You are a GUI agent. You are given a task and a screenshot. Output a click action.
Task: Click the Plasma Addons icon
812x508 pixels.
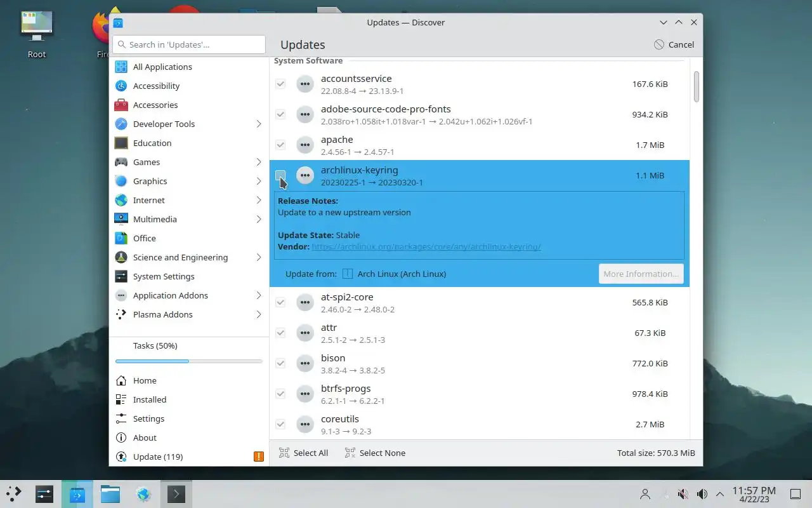[121, 314]
